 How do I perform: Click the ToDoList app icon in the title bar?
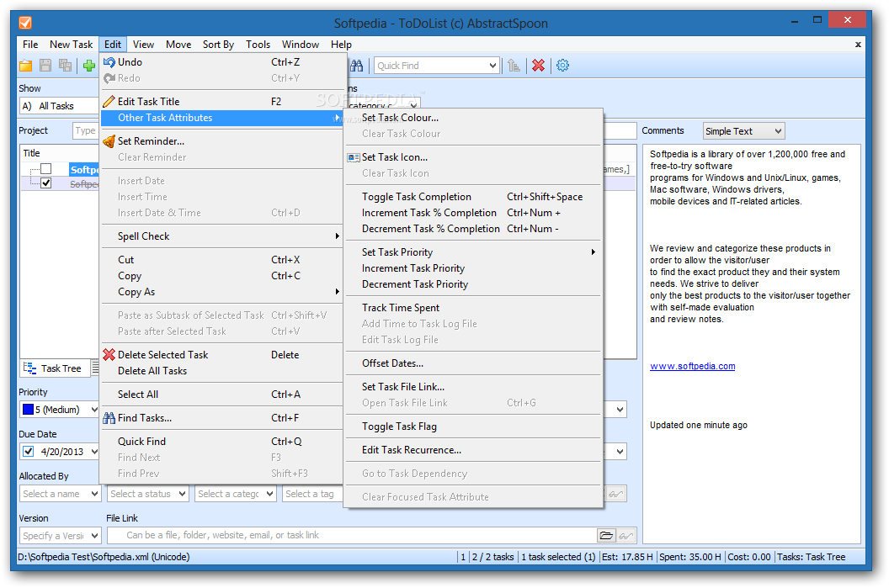25,23
